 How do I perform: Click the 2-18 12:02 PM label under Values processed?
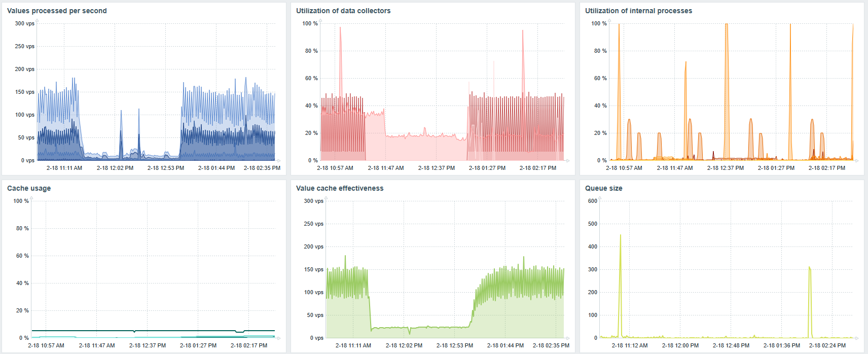pyautogui.click(x=115, y=168)
